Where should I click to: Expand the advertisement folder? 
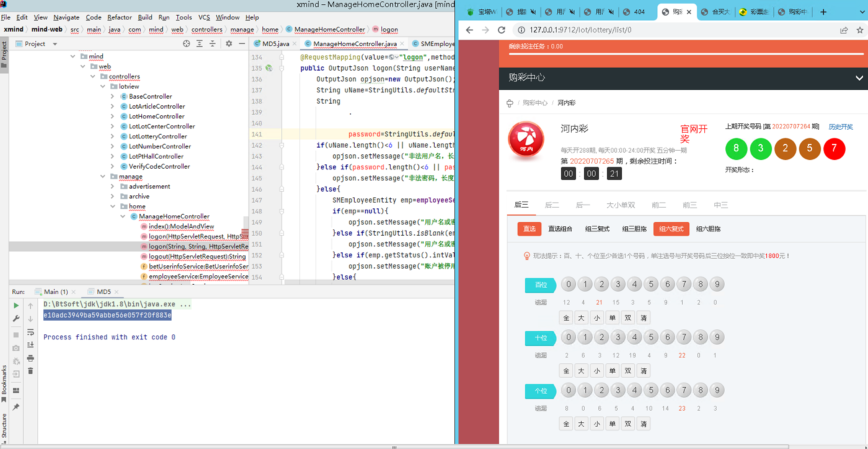click(112, 187)
